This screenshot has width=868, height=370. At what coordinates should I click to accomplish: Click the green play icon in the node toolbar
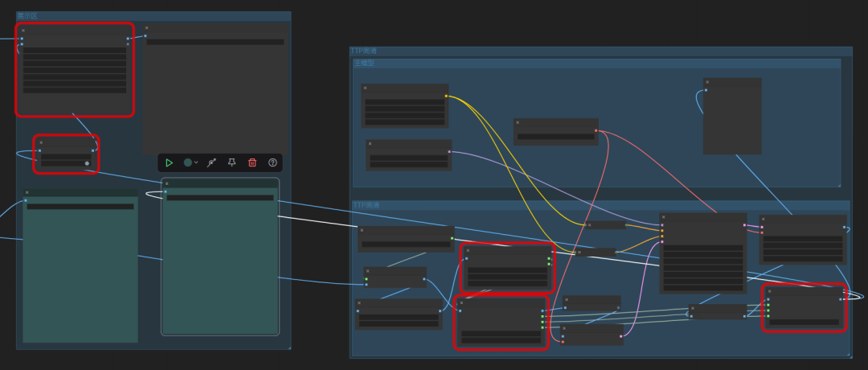pyautogui.click(x=169, y=162)
